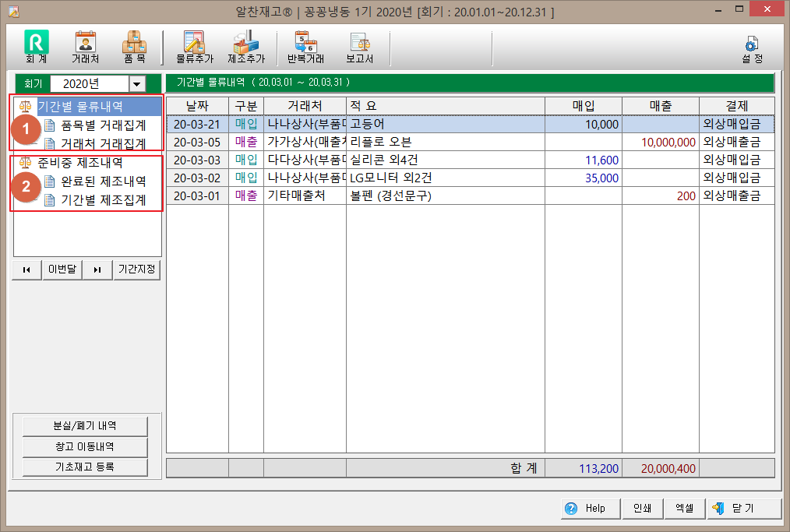Click the 닫기 door icon
Screen dimensions: 790x532
click(x=718, y=509)
